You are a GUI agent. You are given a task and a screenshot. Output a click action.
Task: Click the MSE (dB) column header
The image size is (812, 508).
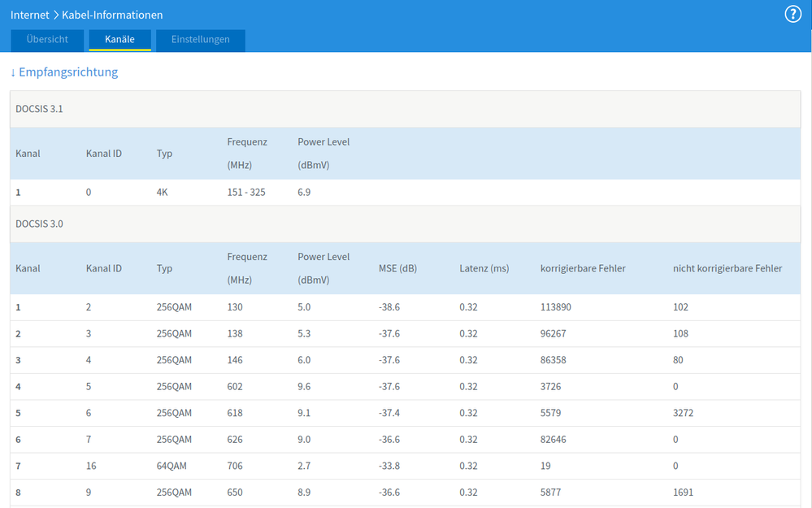click(x=397, y=268)
